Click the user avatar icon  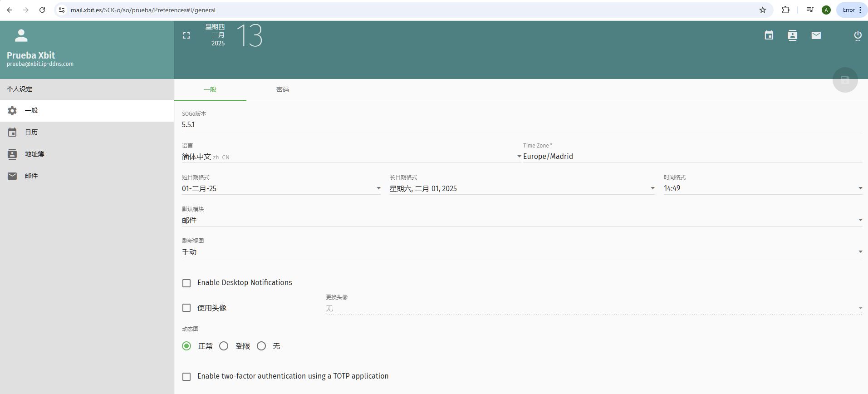click(21, 35)
